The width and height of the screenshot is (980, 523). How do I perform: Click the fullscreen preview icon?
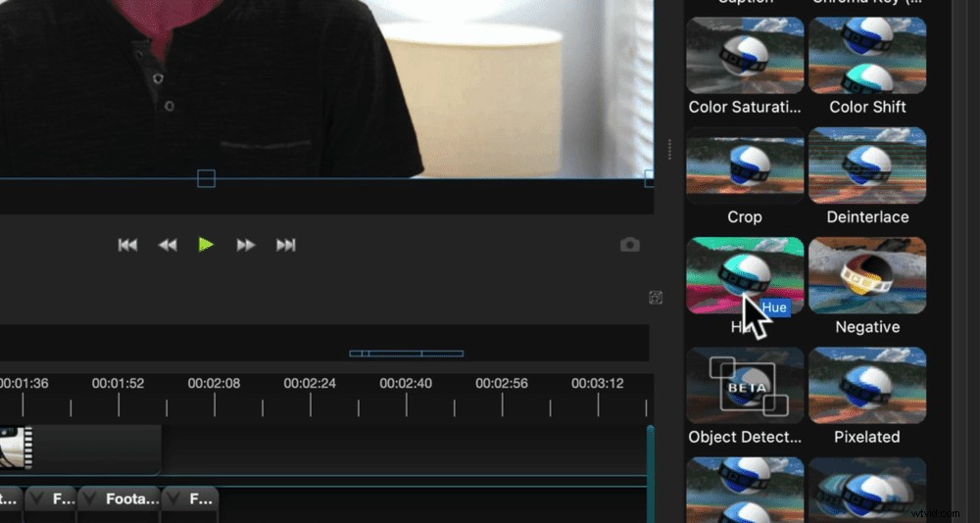[655, 298]
